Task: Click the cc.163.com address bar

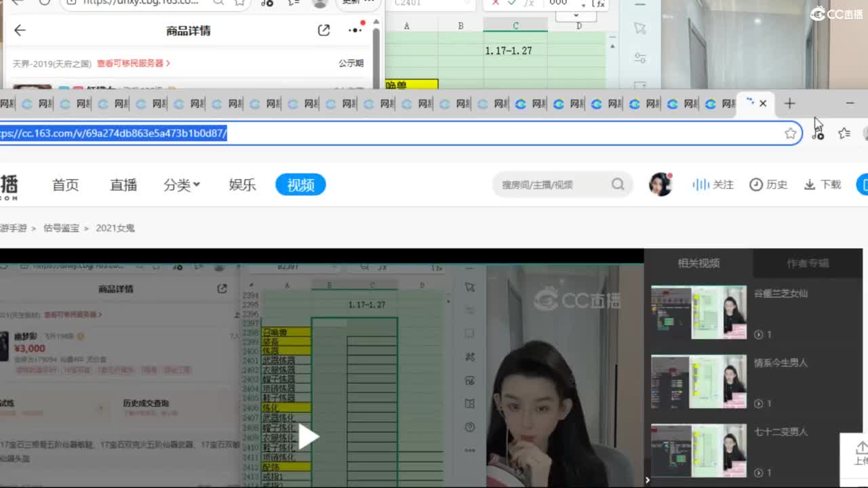Action: [400, 133]
